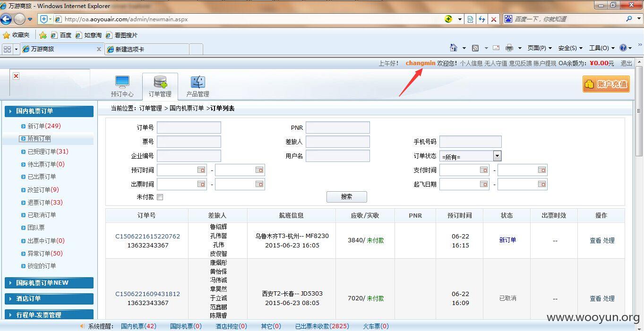Open calendar icon for 起飞日期 end date
644x331 pixels.
[542, 184]
